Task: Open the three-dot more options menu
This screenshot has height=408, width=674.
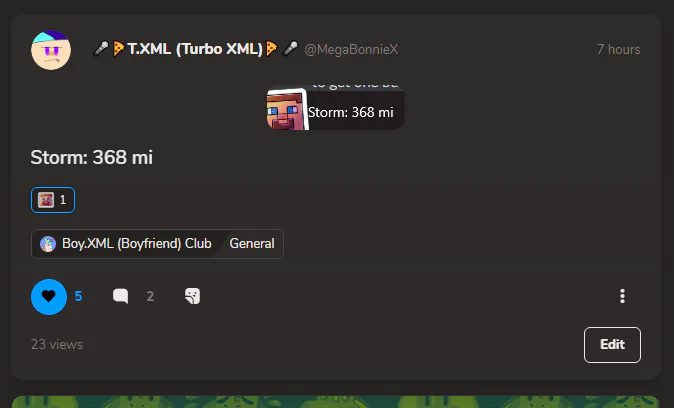Action: (x=622, y=296)
